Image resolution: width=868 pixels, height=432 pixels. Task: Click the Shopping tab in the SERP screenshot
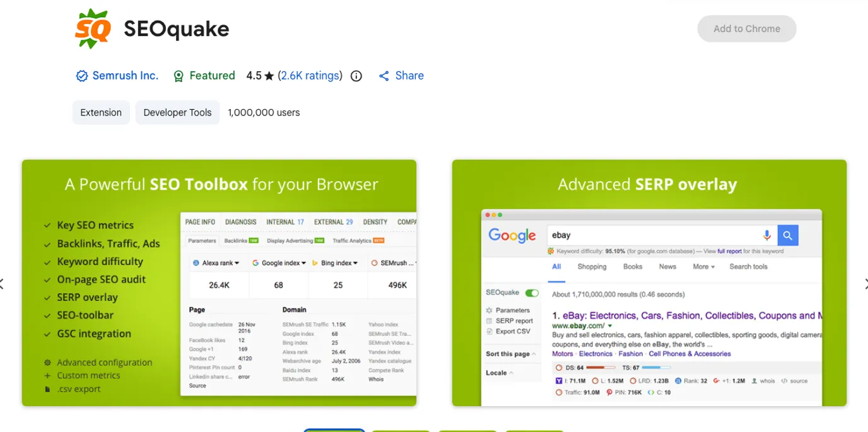592,267
